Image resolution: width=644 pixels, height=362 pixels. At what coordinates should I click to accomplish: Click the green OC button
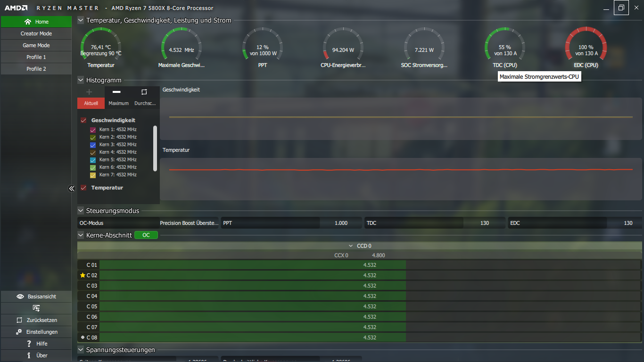click(x=146, y=235)
